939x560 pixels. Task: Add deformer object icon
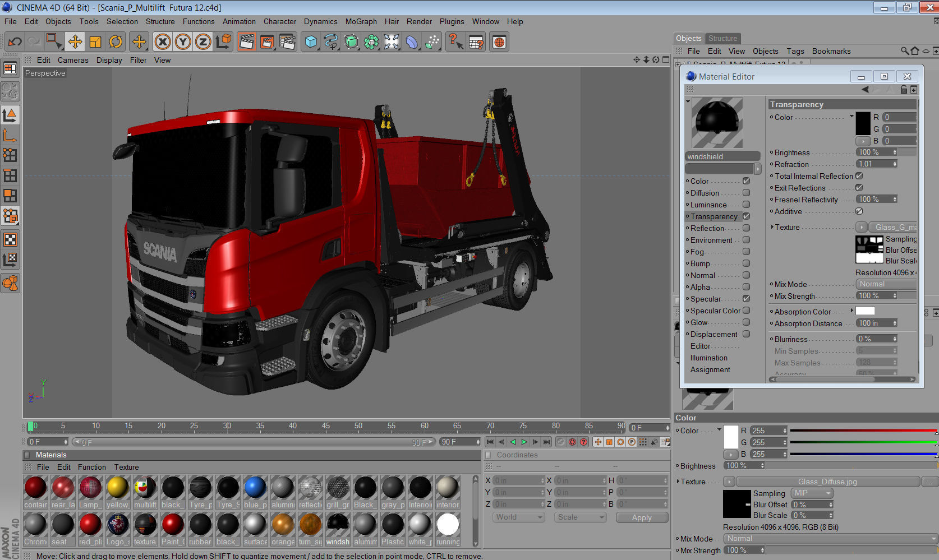412,41
